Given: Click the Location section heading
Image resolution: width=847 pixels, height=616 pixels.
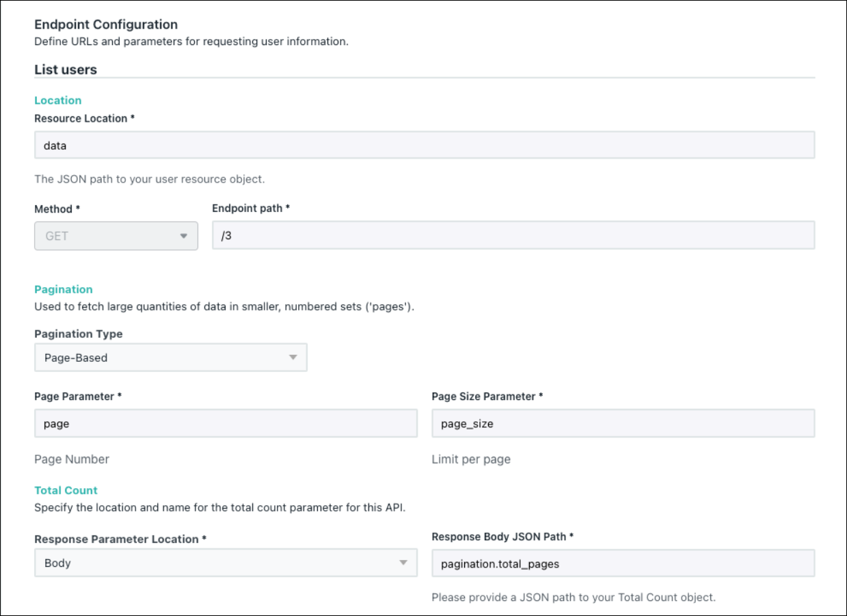Looking at the screenshot, I should [58, 101].
